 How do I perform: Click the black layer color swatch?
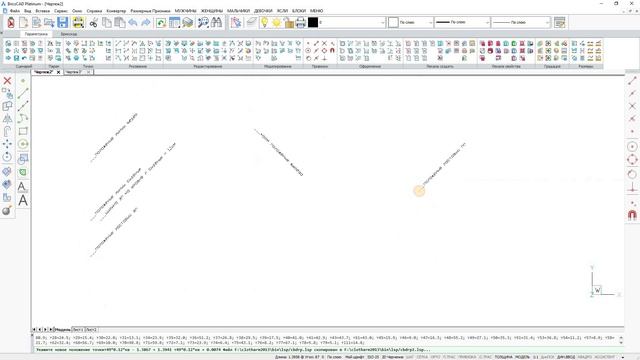[x=313, y=22]
